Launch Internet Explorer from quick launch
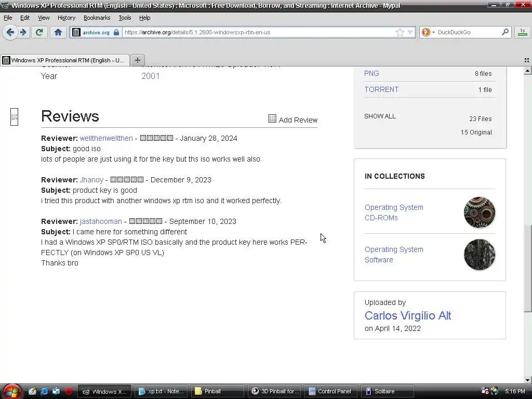The image size is (532, 399). pos(44,391)
